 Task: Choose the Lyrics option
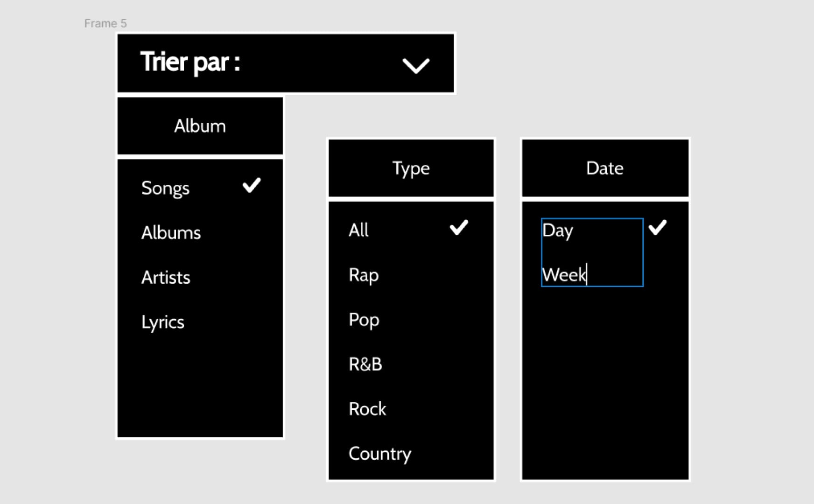[163, 322]
